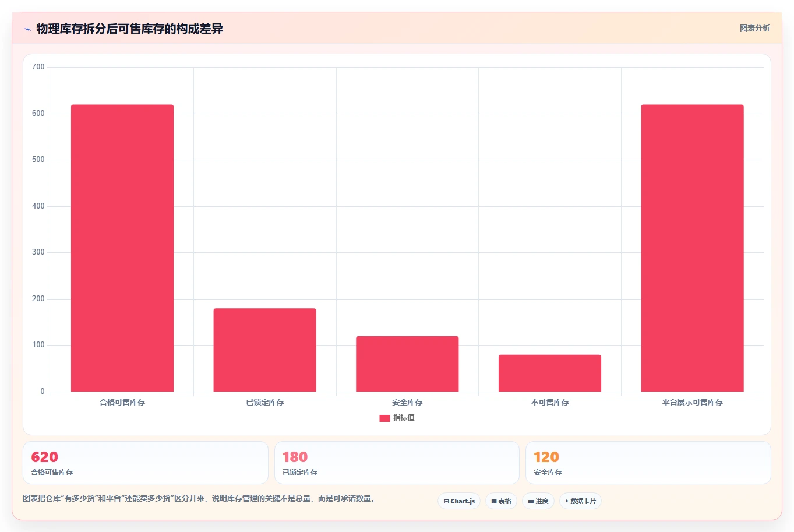Click the chart title 物理库存拆分后可售库存的构成差异

tap(129, 29)
